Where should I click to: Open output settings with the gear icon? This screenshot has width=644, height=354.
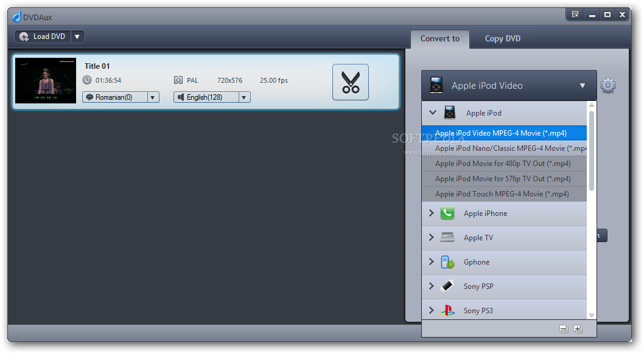point(608,85)
